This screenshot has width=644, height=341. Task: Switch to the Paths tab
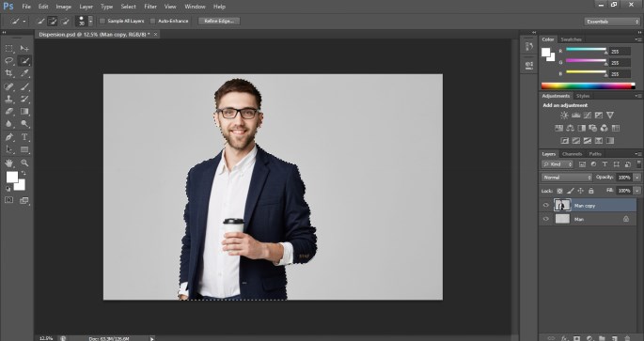(595, 154)
